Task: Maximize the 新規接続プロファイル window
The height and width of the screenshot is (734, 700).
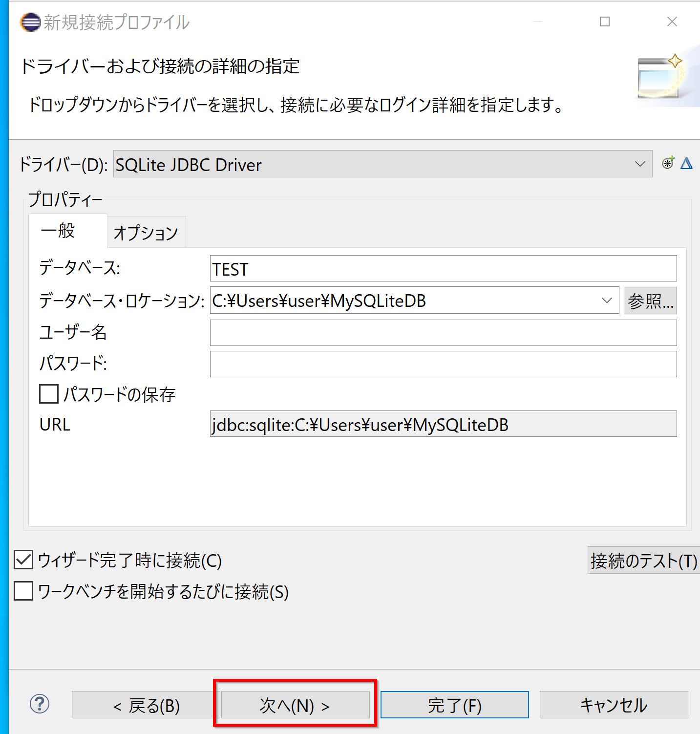Action: coord(605,22)
